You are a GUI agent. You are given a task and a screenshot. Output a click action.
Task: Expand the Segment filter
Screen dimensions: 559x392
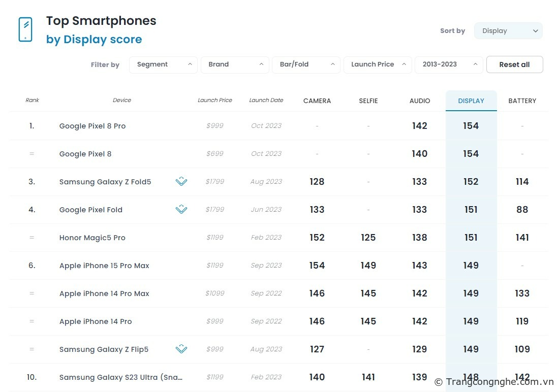click(x=163, y=64)
